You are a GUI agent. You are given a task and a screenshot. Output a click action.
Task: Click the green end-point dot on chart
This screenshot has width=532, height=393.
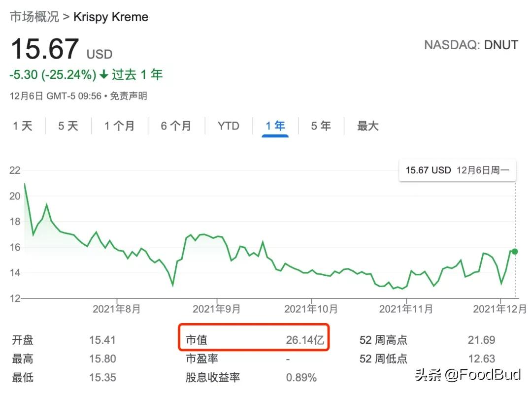click(515, 252)
